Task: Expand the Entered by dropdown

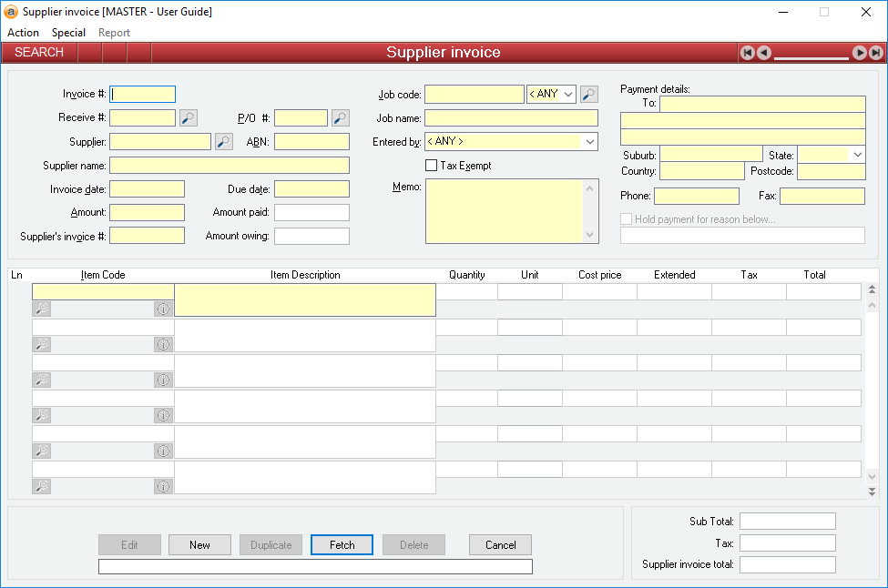Action: 589,142
